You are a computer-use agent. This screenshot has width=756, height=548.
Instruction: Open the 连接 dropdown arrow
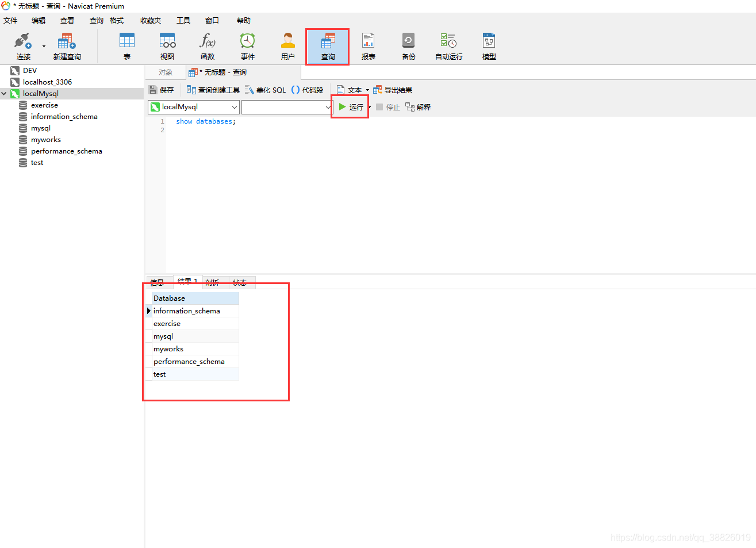[x=44, y=47]
